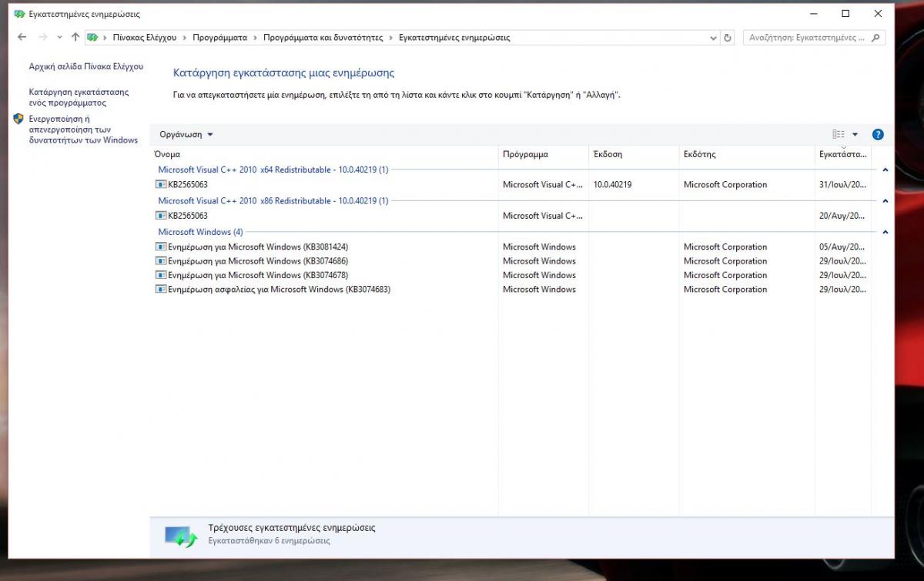
Task: Click date cell 31/Ιουλ/20...
Action: pos(843,185)
